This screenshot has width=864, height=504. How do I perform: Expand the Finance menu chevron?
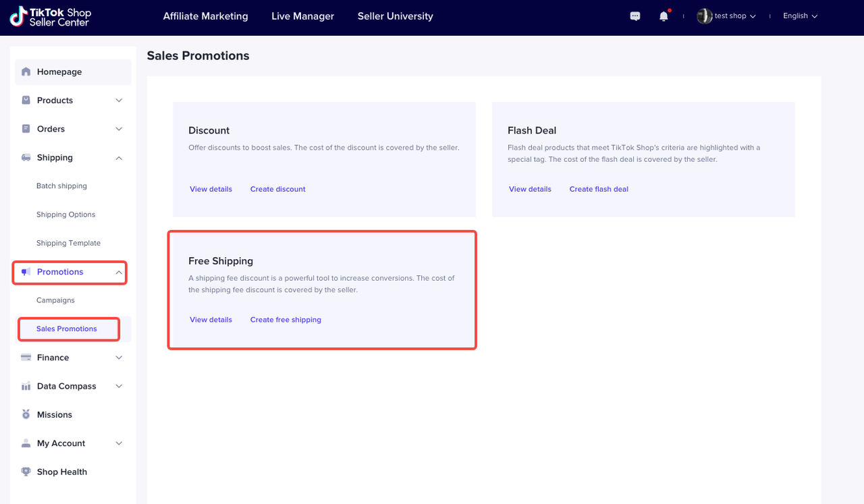pyautogui.click(x=119, y=358)
